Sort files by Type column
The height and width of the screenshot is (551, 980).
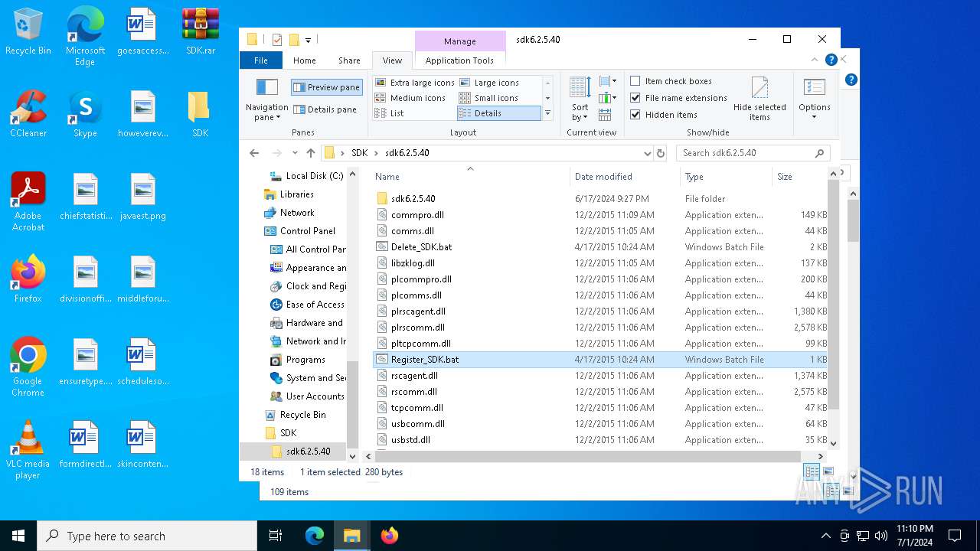click(726, 177)
